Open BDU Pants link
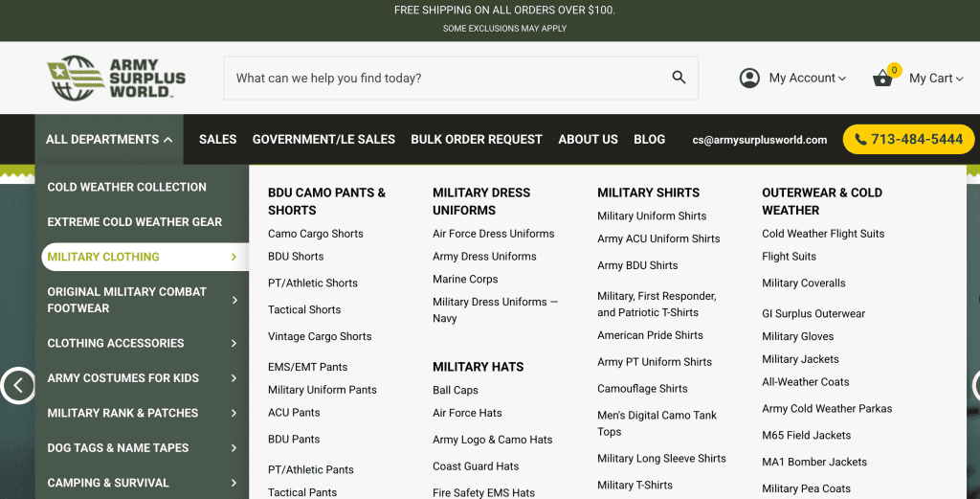 point(294,440)
